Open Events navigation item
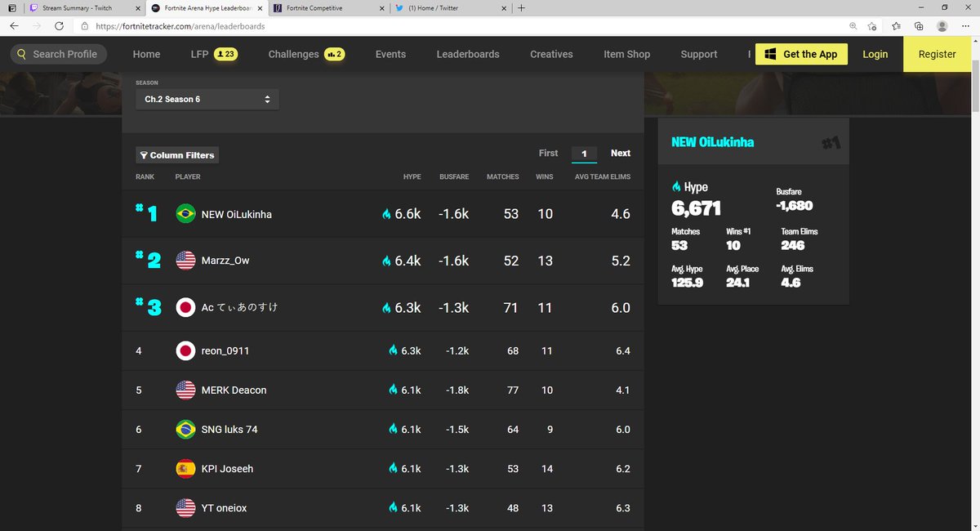The height and width of the screenshot is (531, 980). point(390,54)
